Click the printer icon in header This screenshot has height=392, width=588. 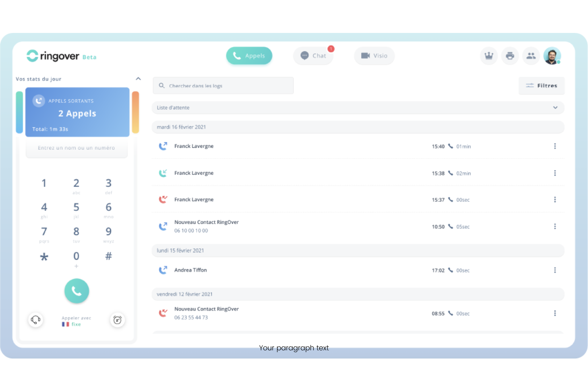pyautogui.click(x=510, y=56)
